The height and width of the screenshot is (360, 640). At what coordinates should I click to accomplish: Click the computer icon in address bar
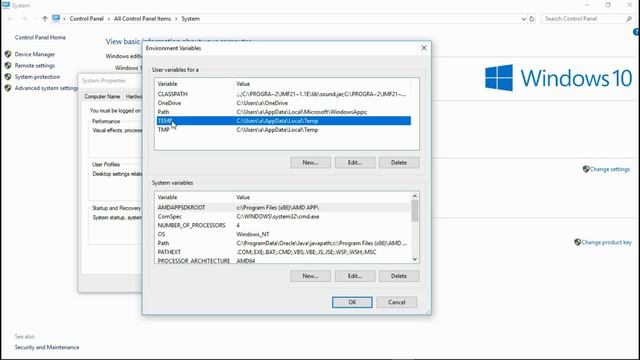(56, 18)
